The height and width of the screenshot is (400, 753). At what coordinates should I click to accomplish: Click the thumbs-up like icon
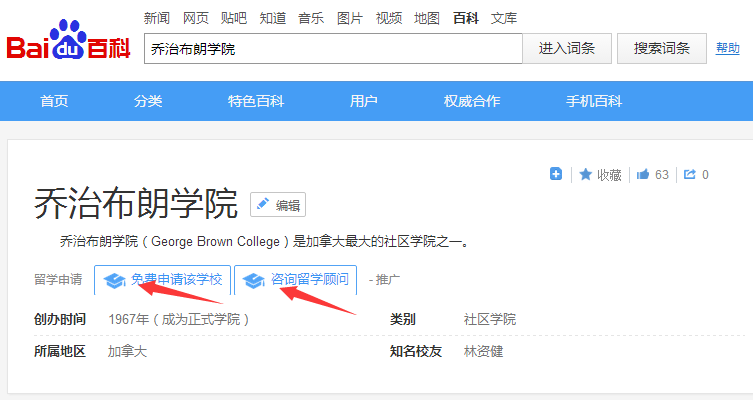click(643, 174)
